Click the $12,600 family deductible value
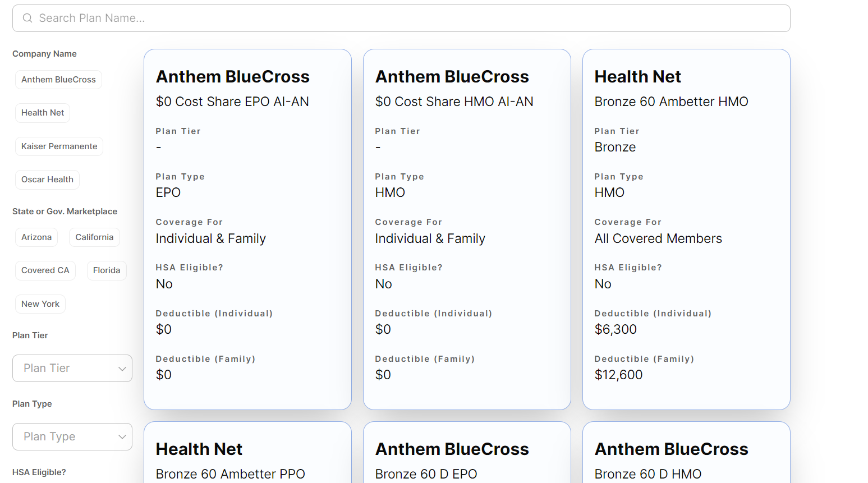The height and width of the screenshot is (483, 868). coord(618,375)
